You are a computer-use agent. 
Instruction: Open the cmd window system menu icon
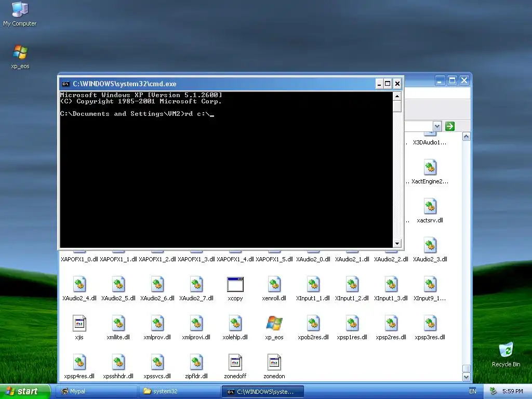[x=66, y=84]
